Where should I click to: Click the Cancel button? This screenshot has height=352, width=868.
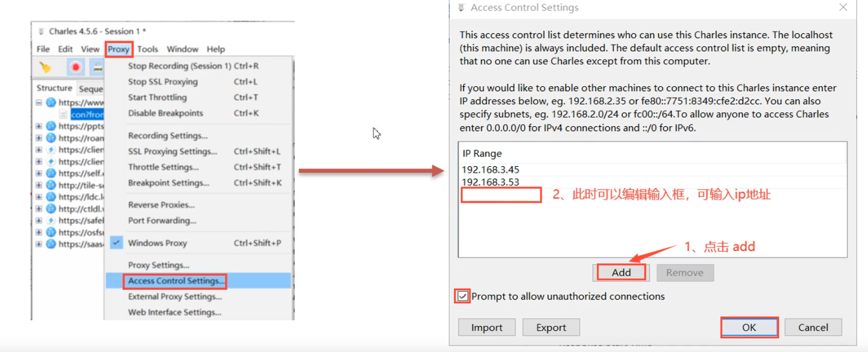(x=813, y=327)
